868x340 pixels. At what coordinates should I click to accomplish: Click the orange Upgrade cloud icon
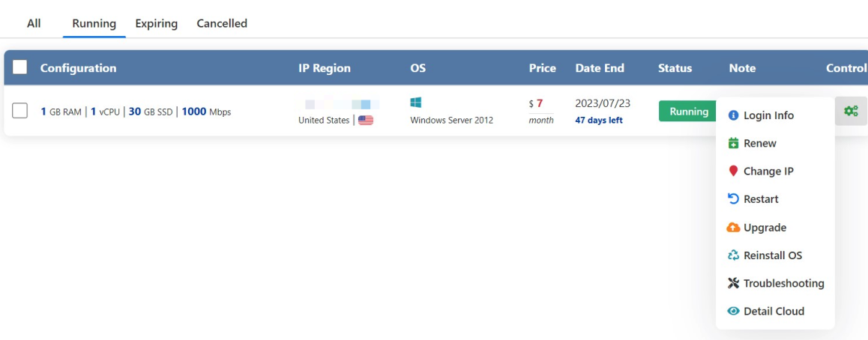click(734, 227)
